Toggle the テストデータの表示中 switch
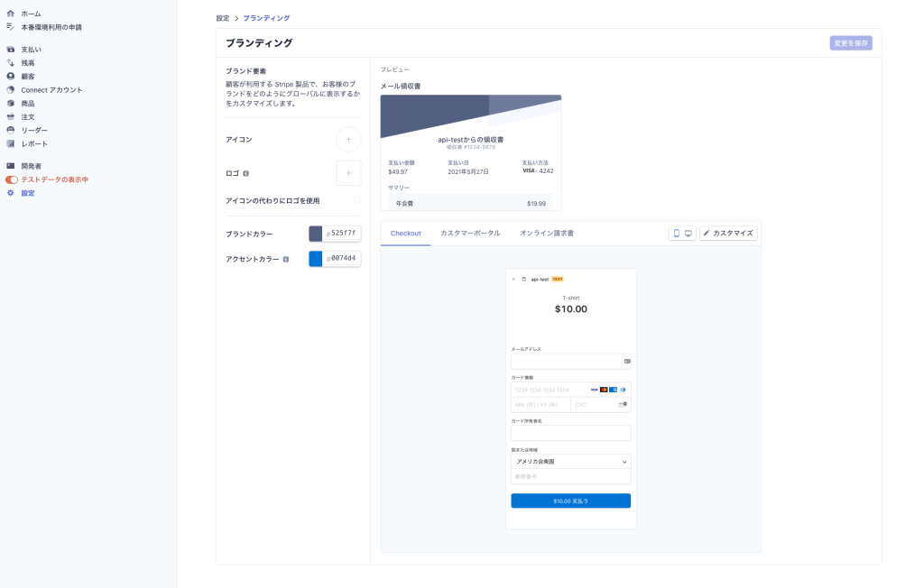This screenshot has width=924, height=588. 12,179
